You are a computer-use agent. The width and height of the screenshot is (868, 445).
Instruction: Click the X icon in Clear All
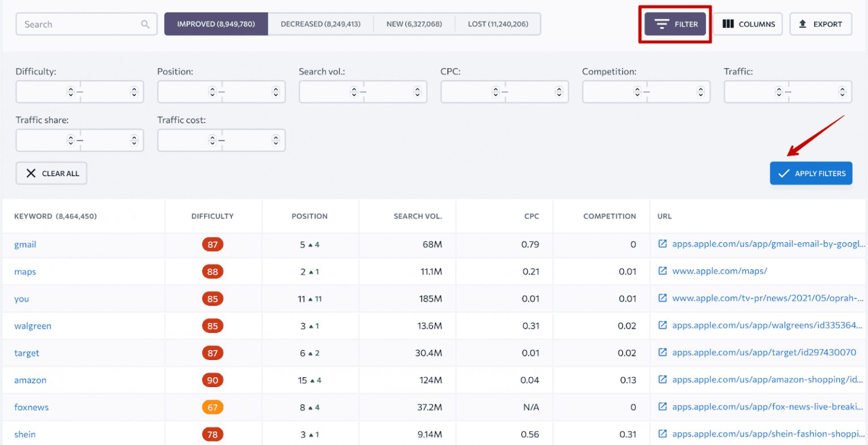coord(32,173)
